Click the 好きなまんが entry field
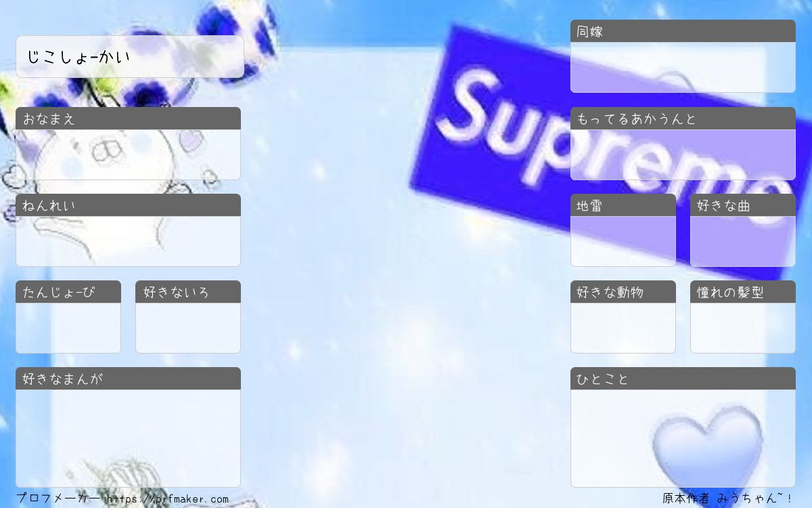Viewport: 812px width, 508px height. pyautogui.click(x=129, y=438)
